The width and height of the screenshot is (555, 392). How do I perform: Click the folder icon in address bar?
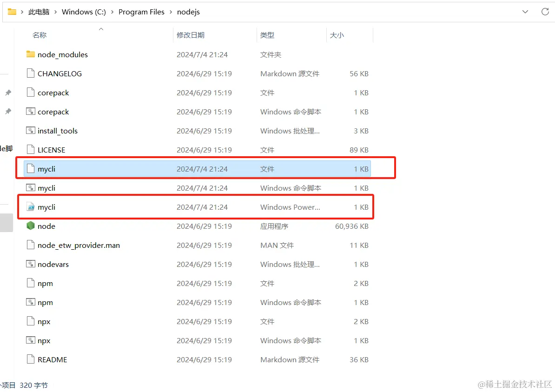click(12, 12)
